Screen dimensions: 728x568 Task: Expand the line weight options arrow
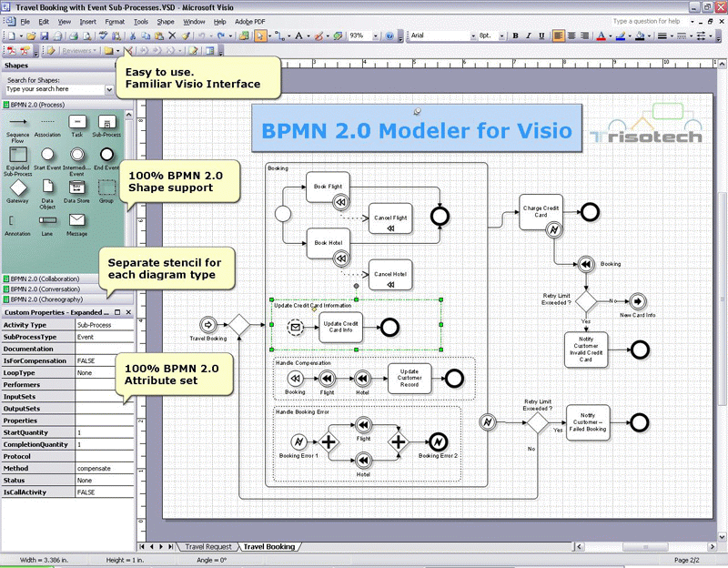[672, 35]
